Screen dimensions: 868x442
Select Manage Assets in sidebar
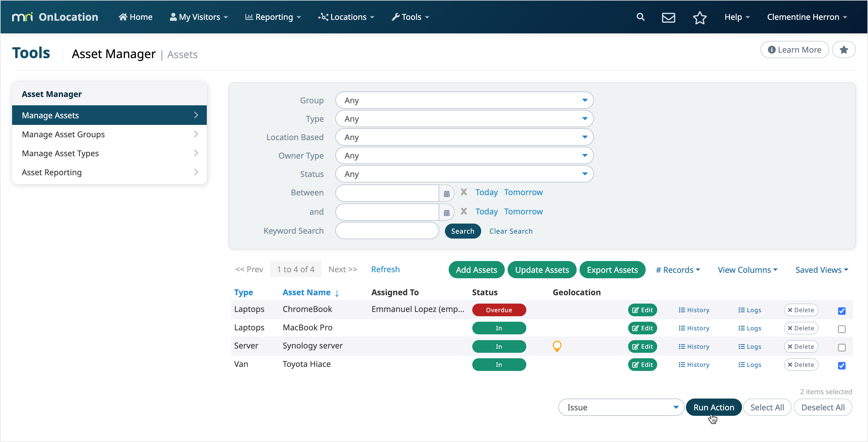coord(109,115)
